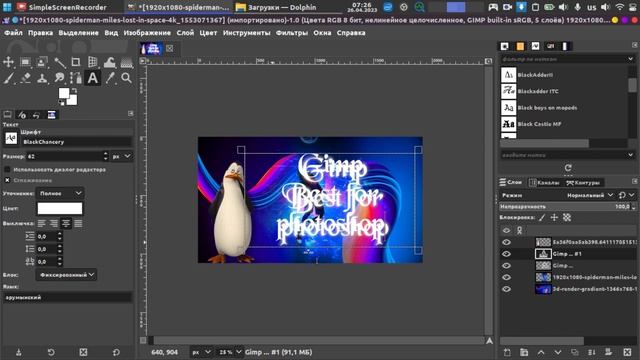Create a new layer icon under layers list

[x=507, y=352]
